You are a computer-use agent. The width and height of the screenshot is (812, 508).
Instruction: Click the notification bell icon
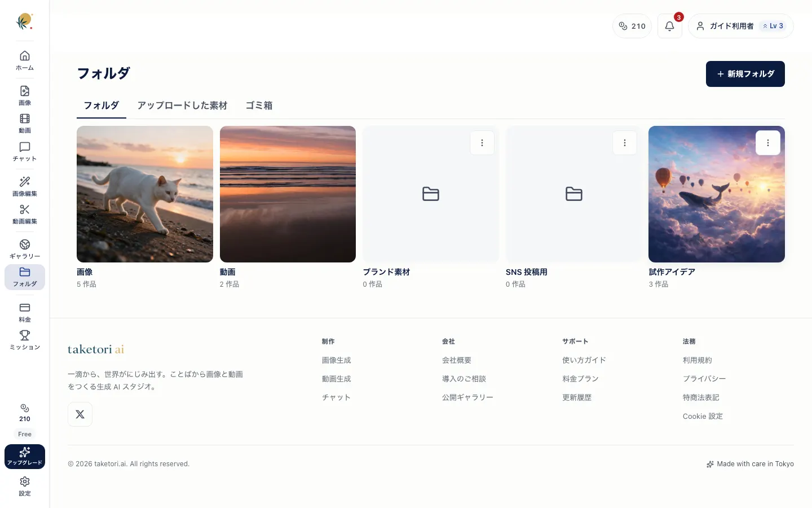[670, 26]
